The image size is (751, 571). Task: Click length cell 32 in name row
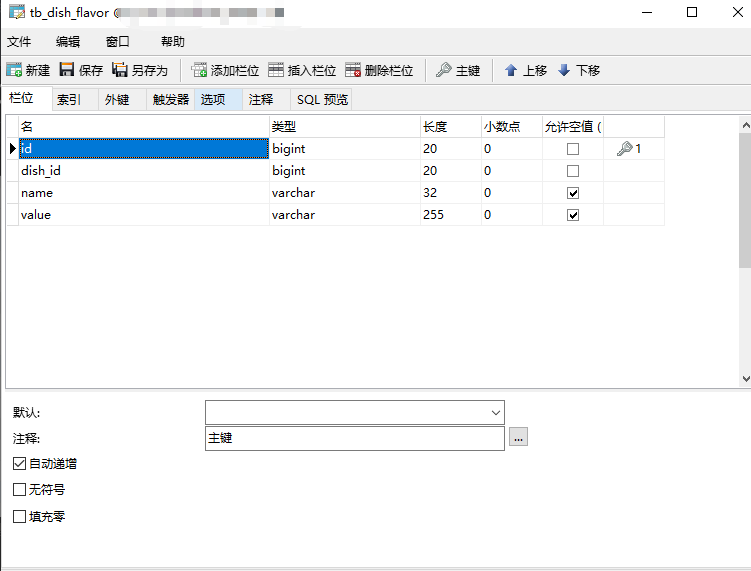pos(451,193)
